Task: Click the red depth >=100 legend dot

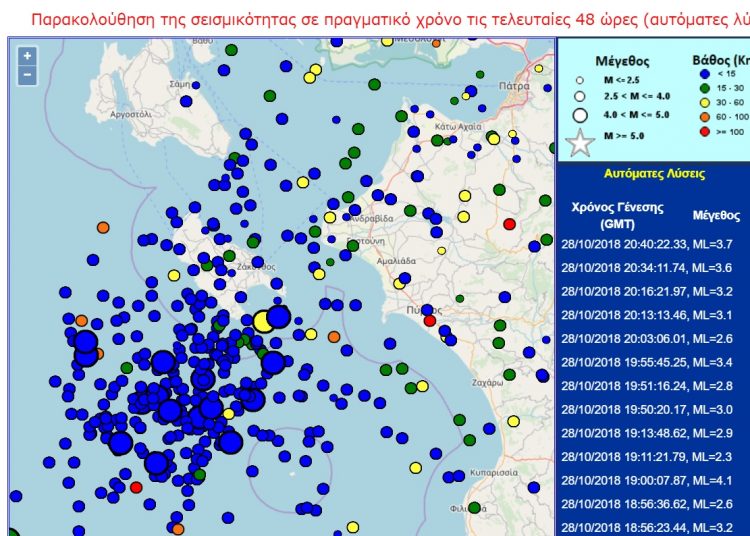Action: [705, 131]
